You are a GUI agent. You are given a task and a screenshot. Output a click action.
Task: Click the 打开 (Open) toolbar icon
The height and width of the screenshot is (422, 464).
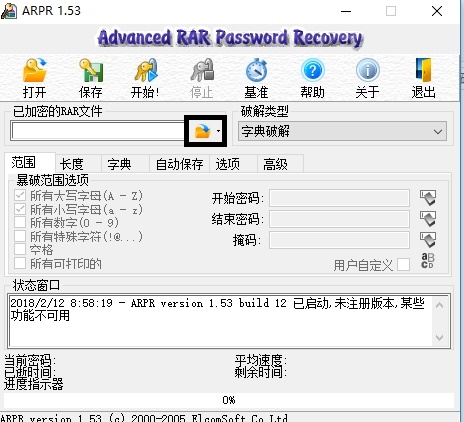(x=35, y=71)
